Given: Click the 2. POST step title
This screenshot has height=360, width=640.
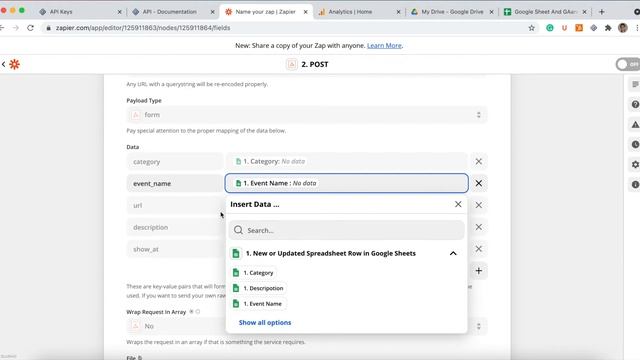Looking at the screenshot, I should pyautogui.click(x=315, y=64).
